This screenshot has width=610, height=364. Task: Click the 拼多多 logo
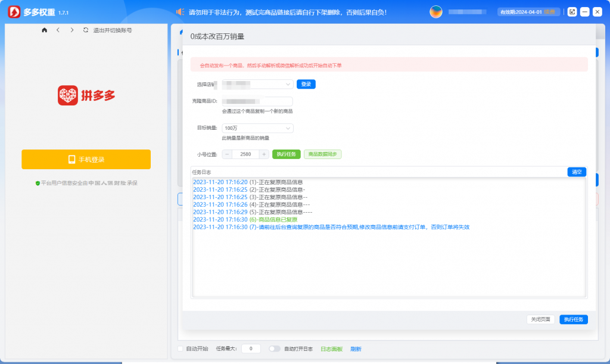[x=86, y=95]
